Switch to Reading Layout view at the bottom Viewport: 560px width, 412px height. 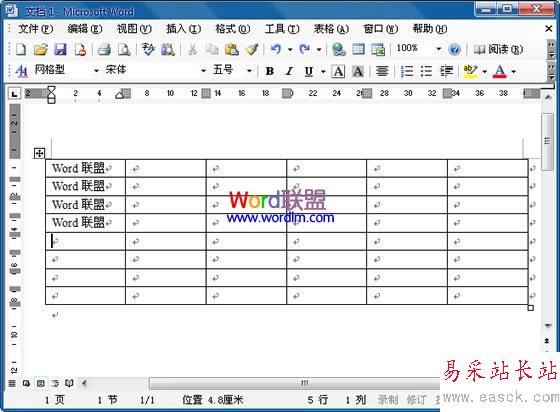pos(69,383)
